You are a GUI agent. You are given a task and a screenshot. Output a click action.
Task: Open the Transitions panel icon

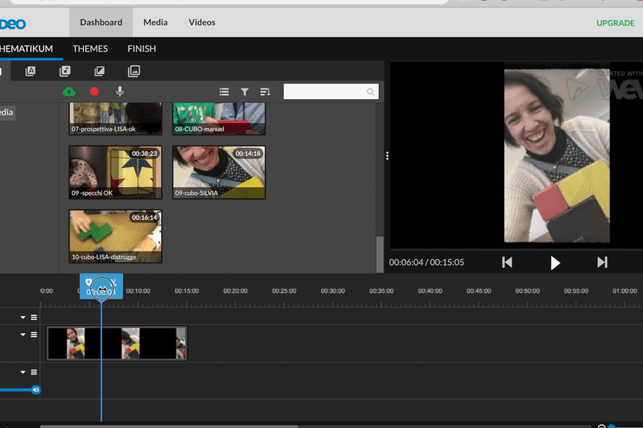(x=99, y=71)
